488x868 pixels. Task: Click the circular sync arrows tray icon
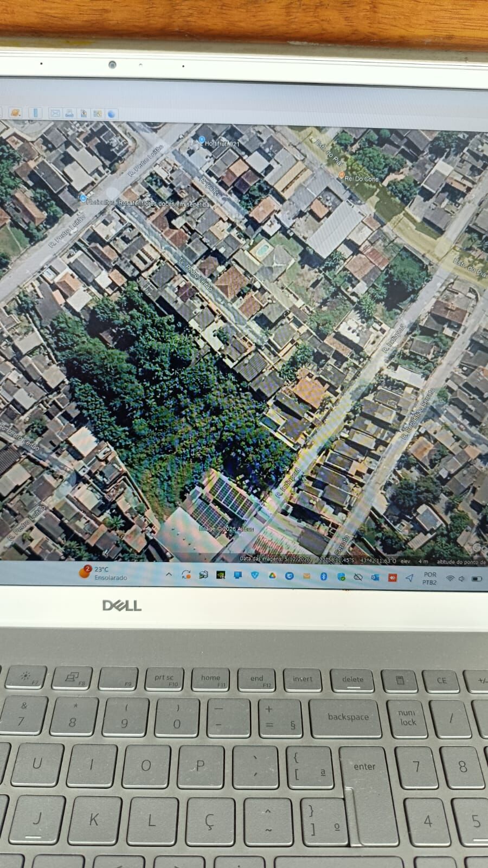point(186,575)
